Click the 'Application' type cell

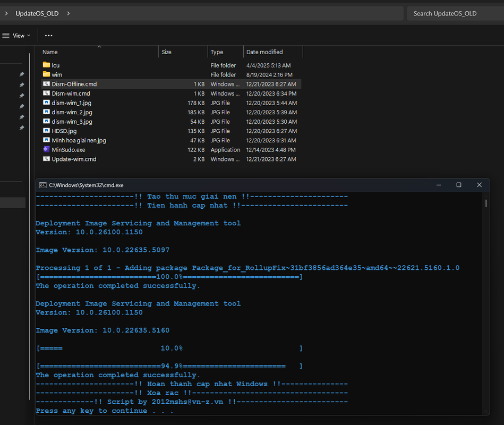pyautogui.click(x=225, y=149)
